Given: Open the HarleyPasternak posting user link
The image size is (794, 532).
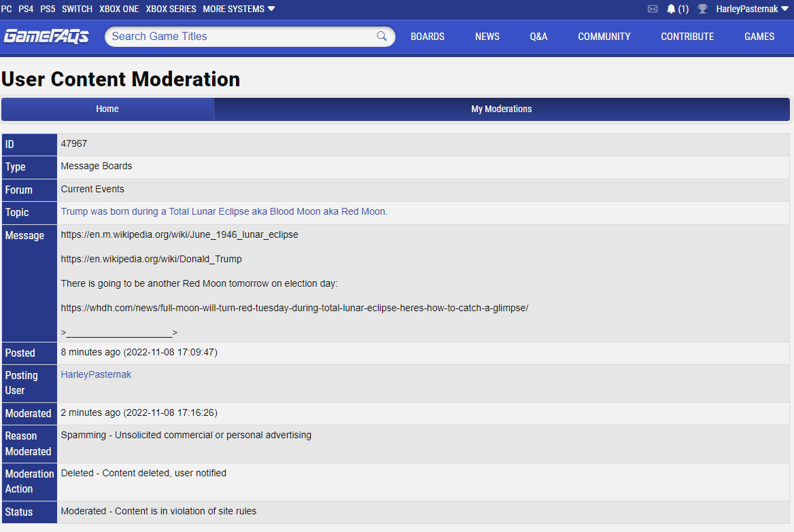Looking at the screenshot, I should tap(96, 374).
